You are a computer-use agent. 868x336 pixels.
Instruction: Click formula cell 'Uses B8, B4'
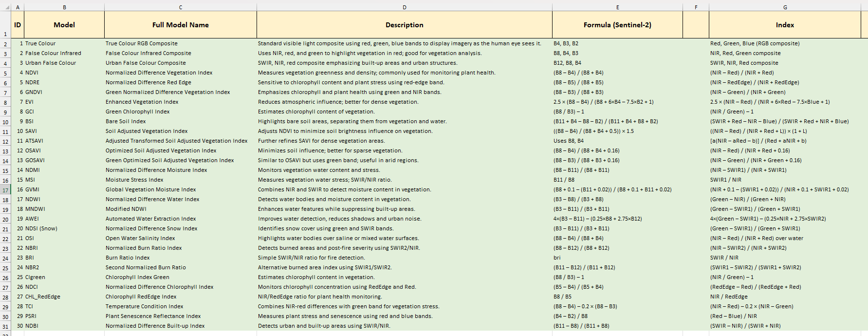(617, 141)
